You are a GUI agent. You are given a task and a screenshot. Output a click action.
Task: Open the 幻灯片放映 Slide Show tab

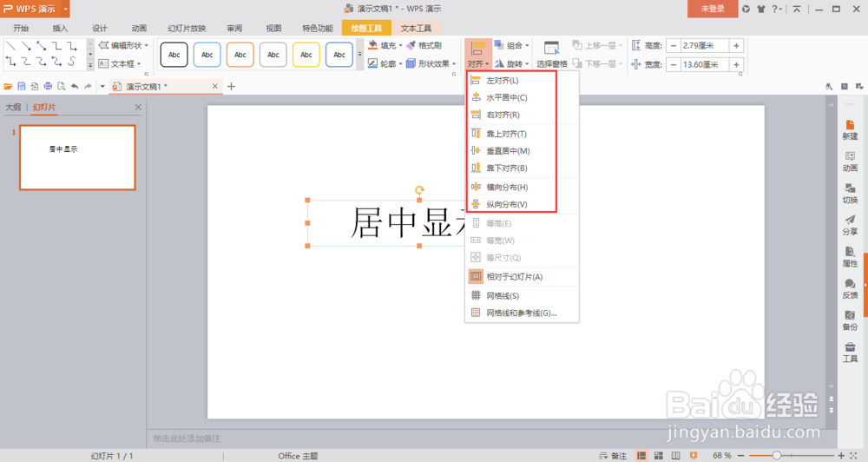click(187, 28)
